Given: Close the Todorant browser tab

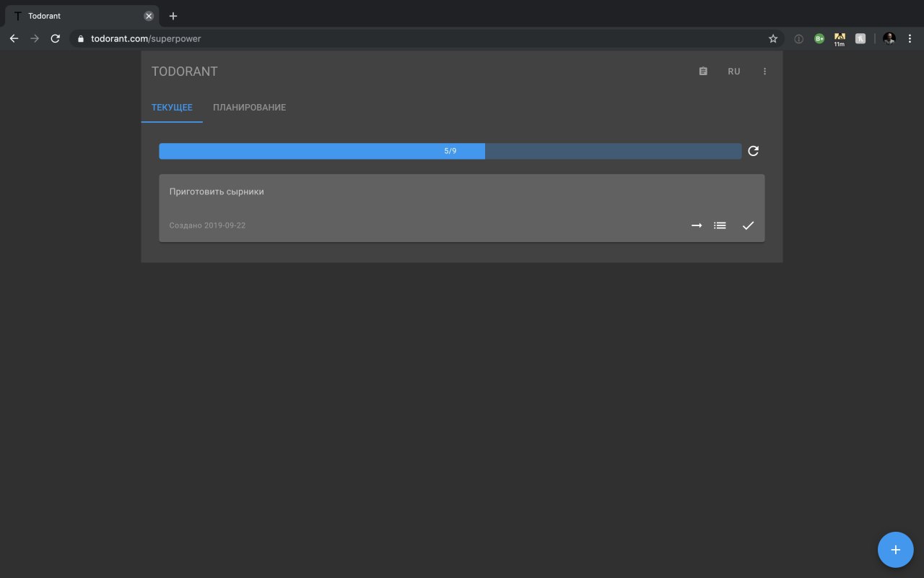Looking at the screenshot, I should tap(149, 16).
